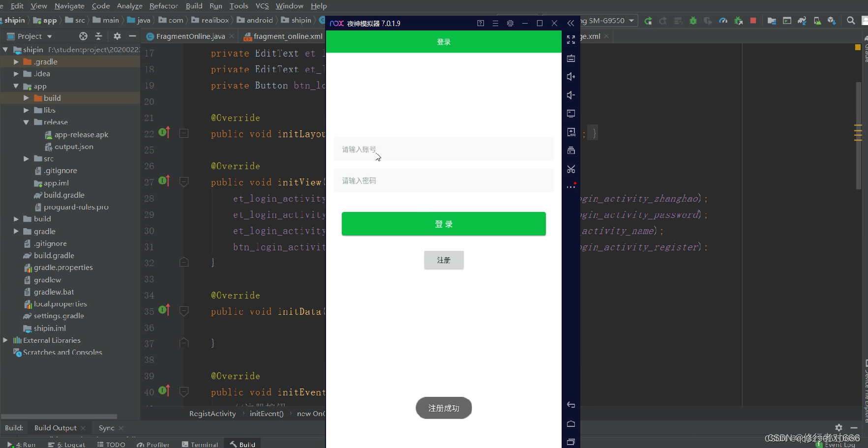Open the 6: Logcat tool window

[66, 445]
